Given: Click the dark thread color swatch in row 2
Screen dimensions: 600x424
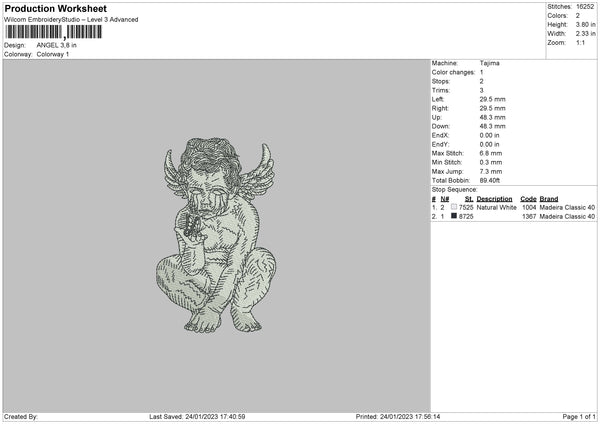Looking at the screenshot, I should point(454,216).
